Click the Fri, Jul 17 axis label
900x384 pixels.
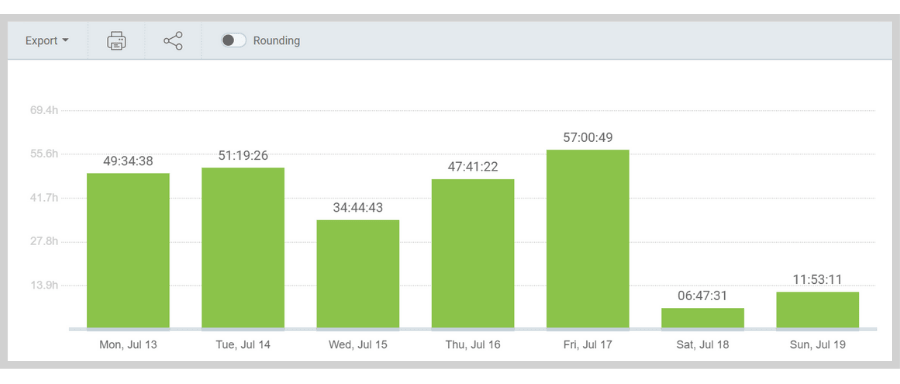(x=588, y=345)
